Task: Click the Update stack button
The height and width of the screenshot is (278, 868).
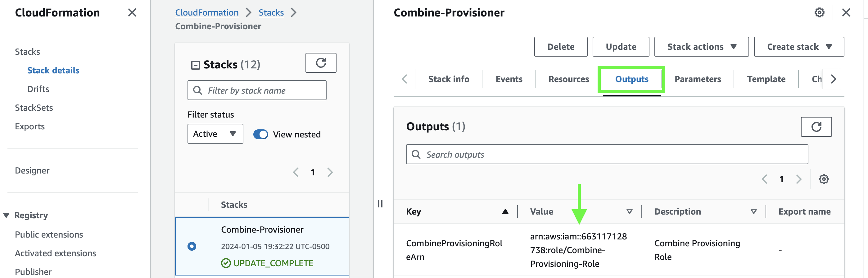Action: click(621, 47)
